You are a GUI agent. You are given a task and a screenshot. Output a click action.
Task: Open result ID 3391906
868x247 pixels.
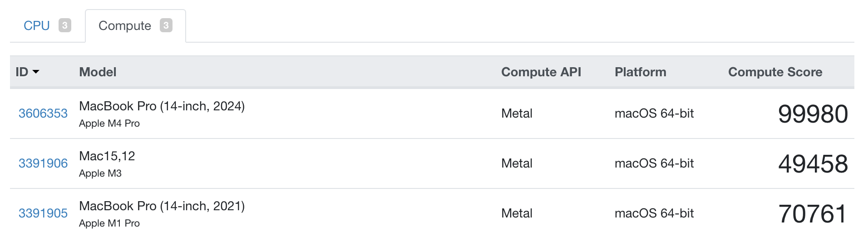pos(43,163)
